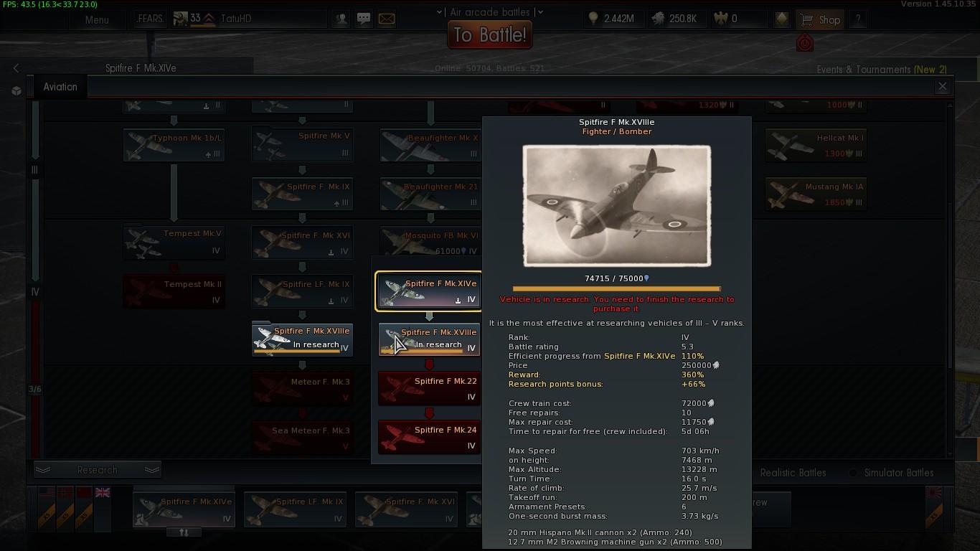Expand the Research dropdown bar
This screenshot has height=551, width=980.
coord(97,470)
